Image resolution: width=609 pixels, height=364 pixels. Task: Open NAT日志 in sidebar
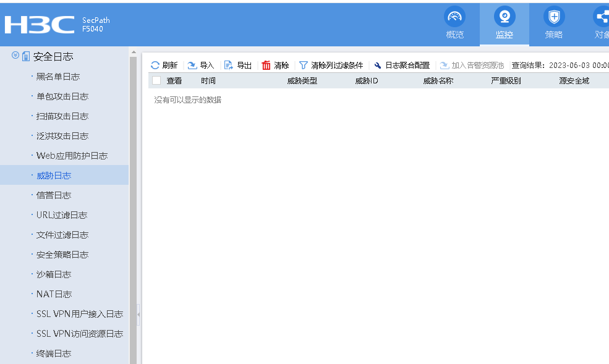click(x=54, y=294)
